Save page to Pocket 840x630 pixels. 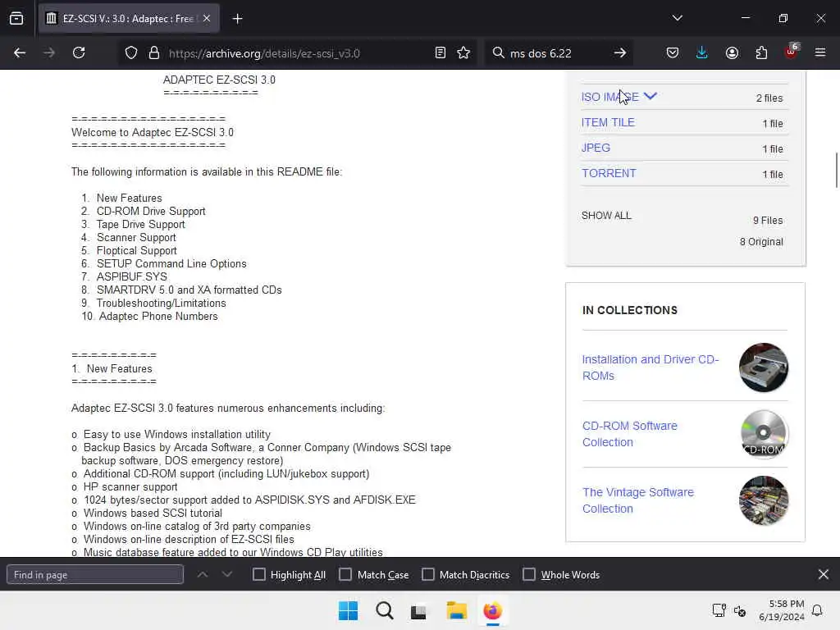673,53
